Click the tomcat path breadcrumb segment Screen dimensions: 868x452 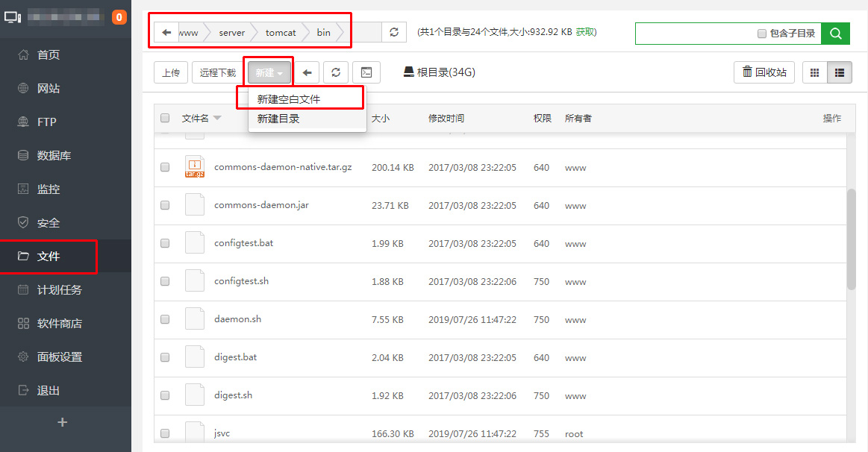tap(281, 33)
